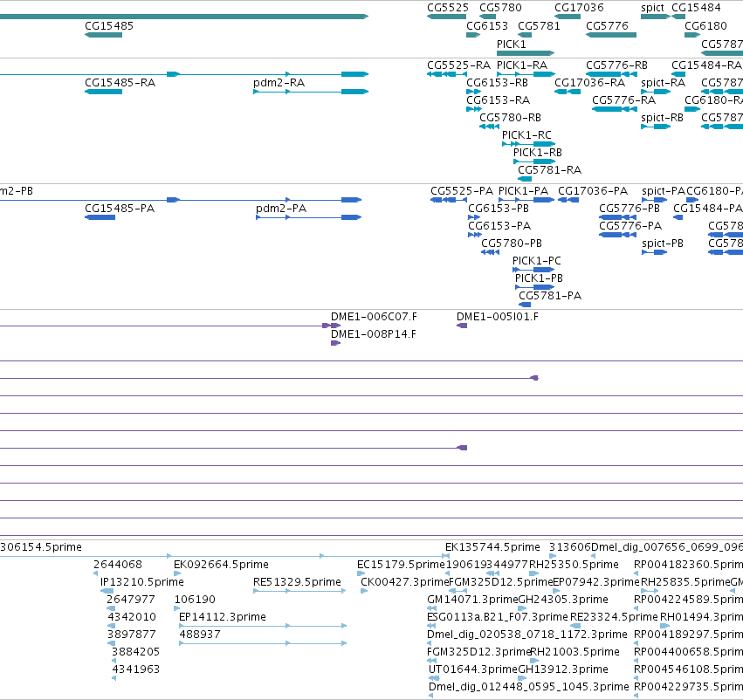Click the 306154.5prime EST label

pos(41,547)
